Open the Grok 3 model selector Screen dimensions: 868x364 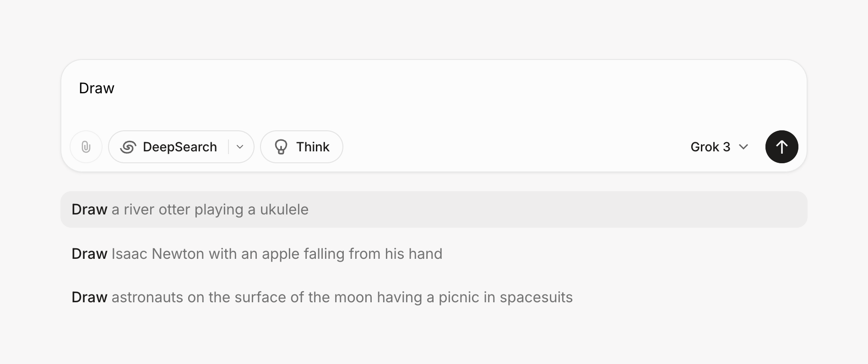(719, 147)
